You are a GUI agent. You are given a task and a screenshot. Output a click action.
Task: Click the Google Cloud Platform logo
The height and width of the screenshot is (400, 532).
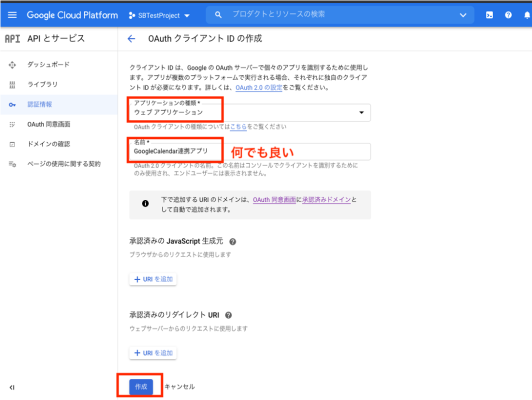72,15
